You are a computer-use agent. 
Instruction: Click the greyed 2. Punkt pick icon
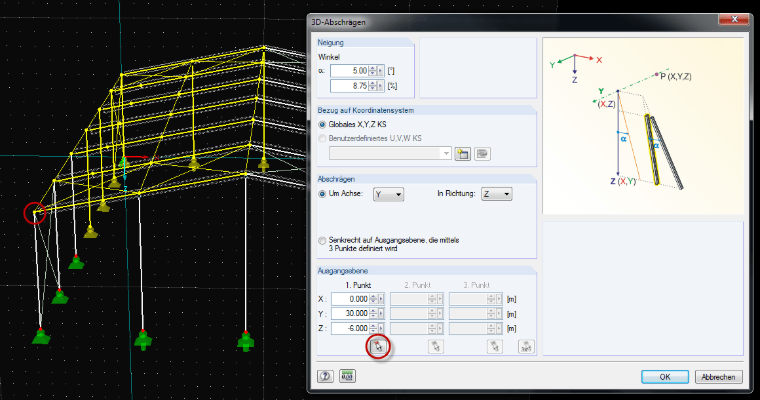tap(436, 347)
